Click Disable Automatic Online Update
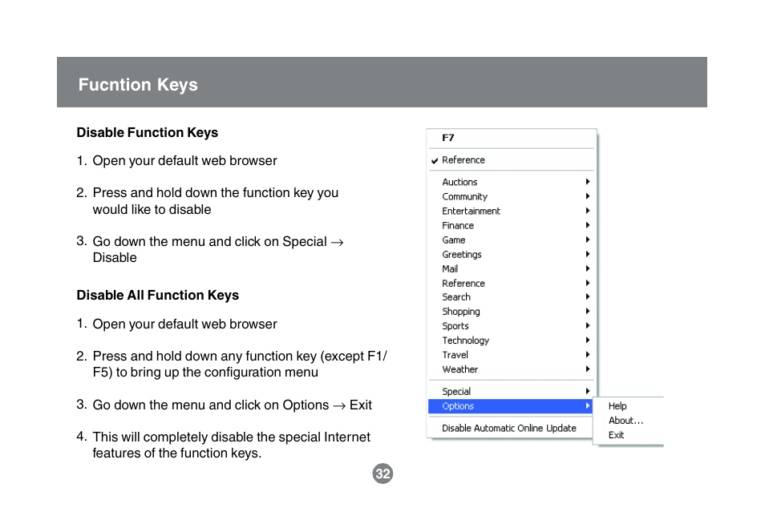Screen dimensions: 765x532 [509, 428]
